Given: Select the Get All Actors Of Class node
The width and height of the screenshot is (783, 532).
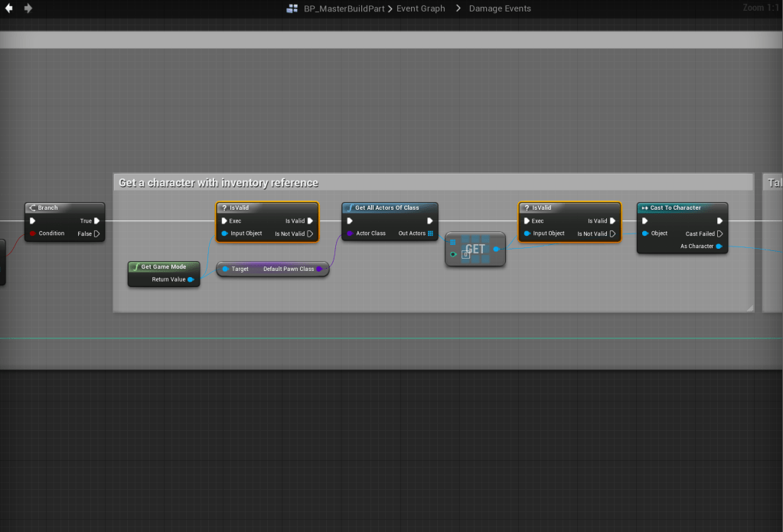Looking at the screenshot, I should click(390, 207).
